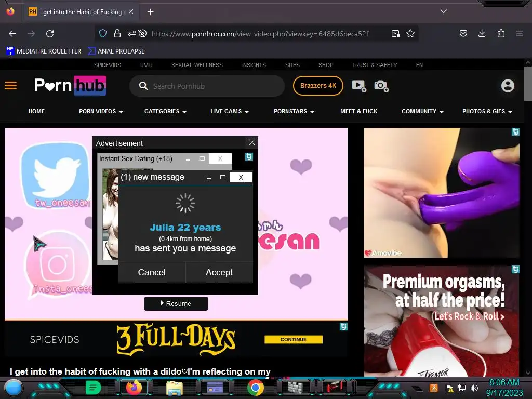Open the extensions puzzle icon
The height and width of the screenshot is (399, 532).
point(501,33)
